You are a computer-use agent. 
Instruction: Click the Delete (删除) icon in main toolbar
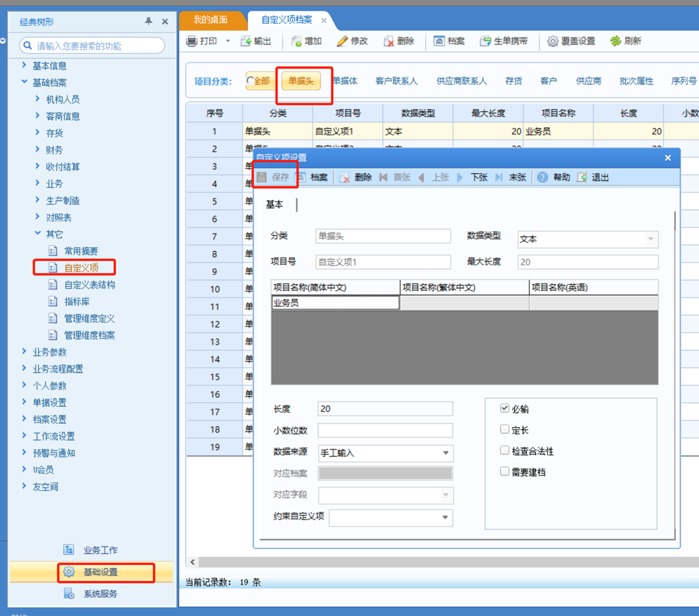pos(389,41)
